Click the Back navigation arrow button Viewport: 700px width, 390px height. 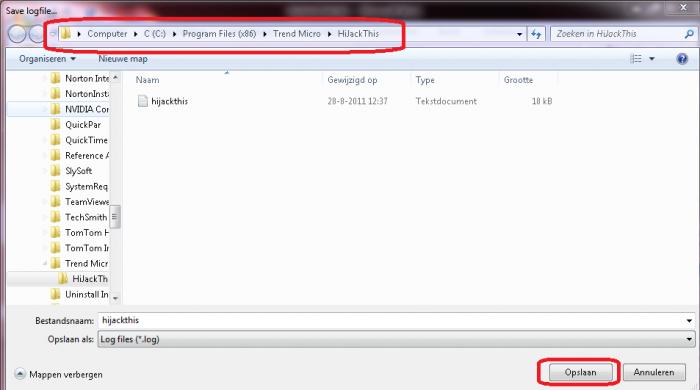click(x=17, y=34)
